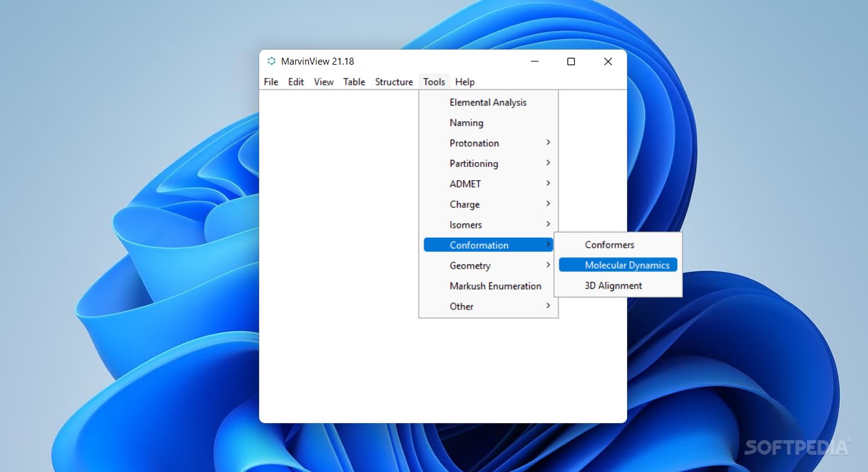868x472 pixels.
Task: Open the File menu
Action: point(271,82)
